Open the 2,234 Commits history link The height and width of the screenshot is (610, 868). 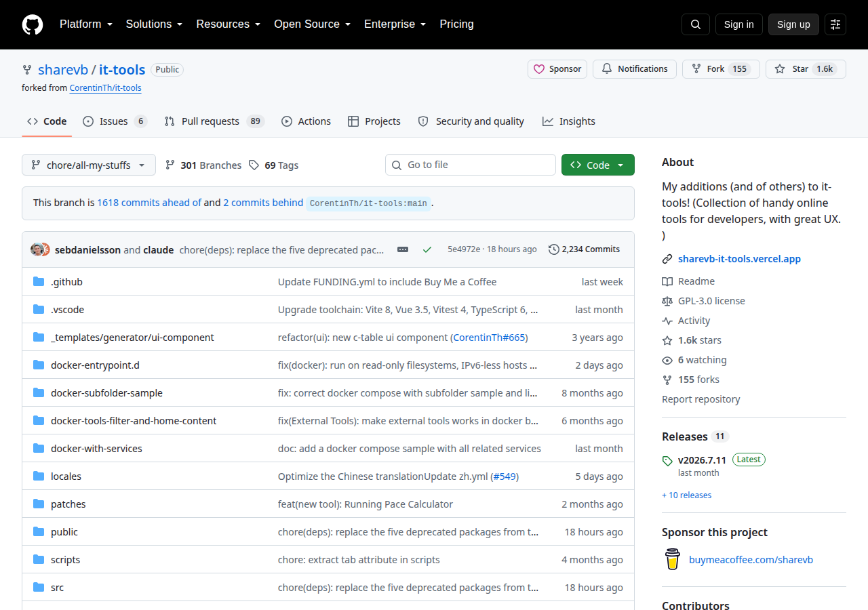(585, 249)
